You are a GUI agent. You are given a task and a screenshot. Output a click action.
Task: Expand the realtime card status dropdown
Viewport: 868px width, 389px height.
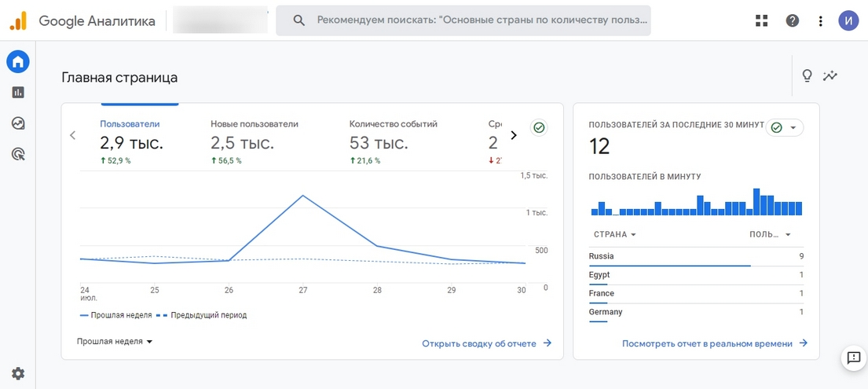pyautogui.click(x=784, y=127)
